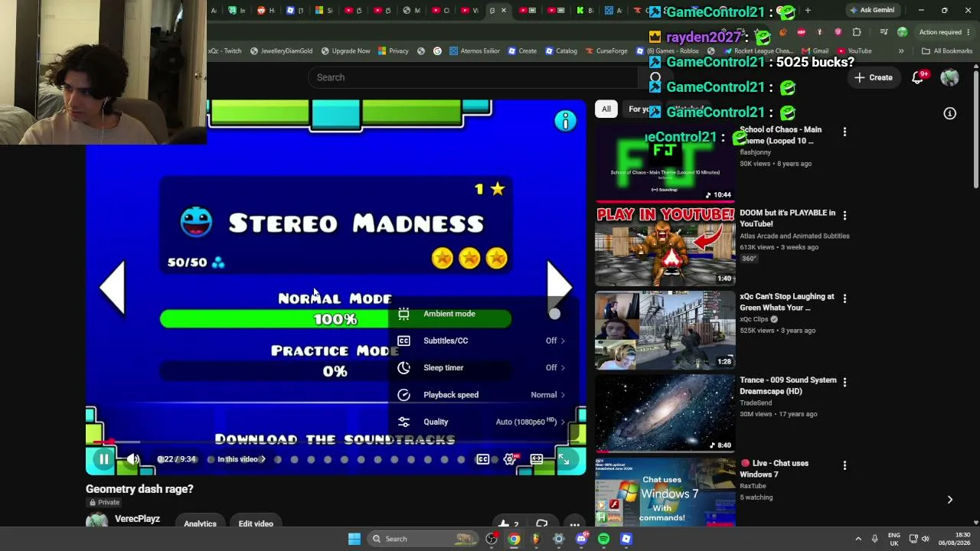Click the Windows taskbar Search box

point(422,539)
